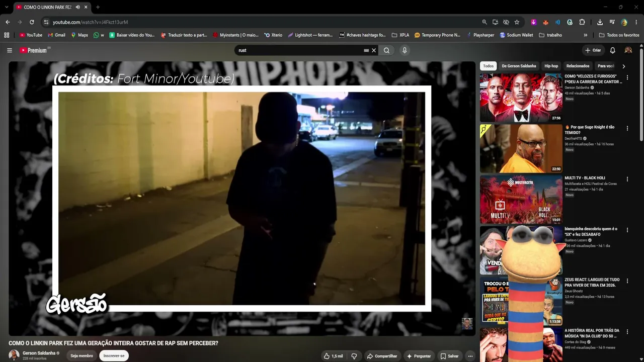Viewport: 644px width, 362px height.
Task: Click the Perguntar button
Action: [419, 356]
